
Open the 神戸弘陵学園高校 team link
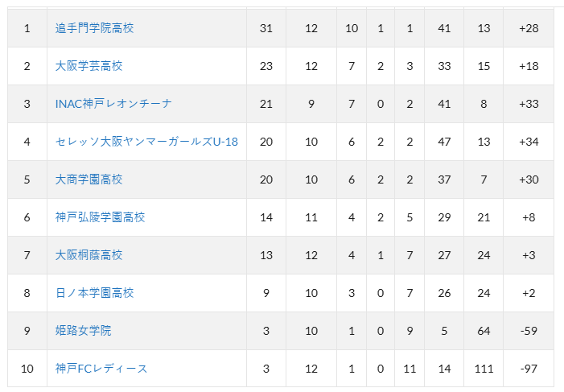(x=100, y=217)
